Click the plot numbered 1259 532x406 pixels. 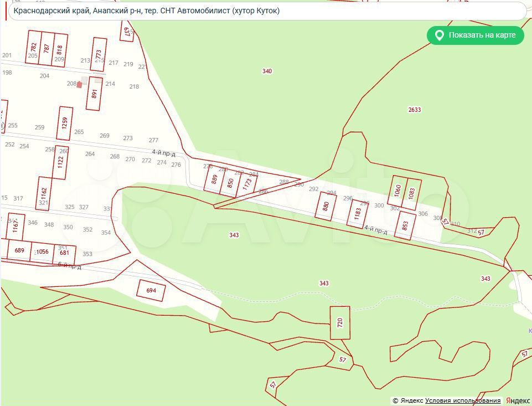65,123
